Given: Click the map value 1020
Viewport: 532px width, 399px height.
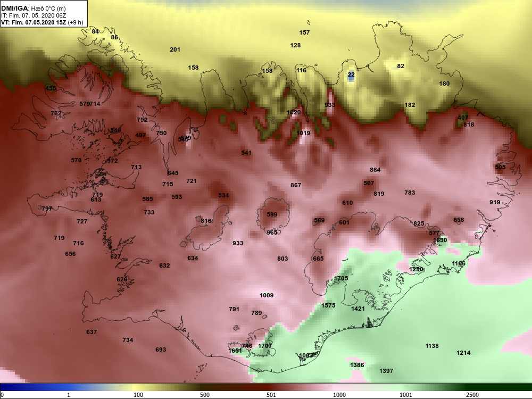Looking at the screenshot, I should [294, 113].
